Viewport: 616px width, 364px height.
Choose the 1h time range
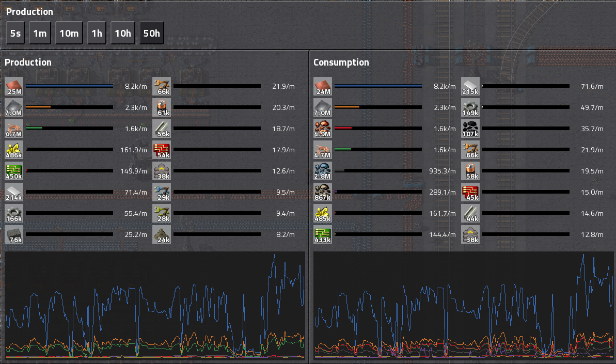[97, 33]
